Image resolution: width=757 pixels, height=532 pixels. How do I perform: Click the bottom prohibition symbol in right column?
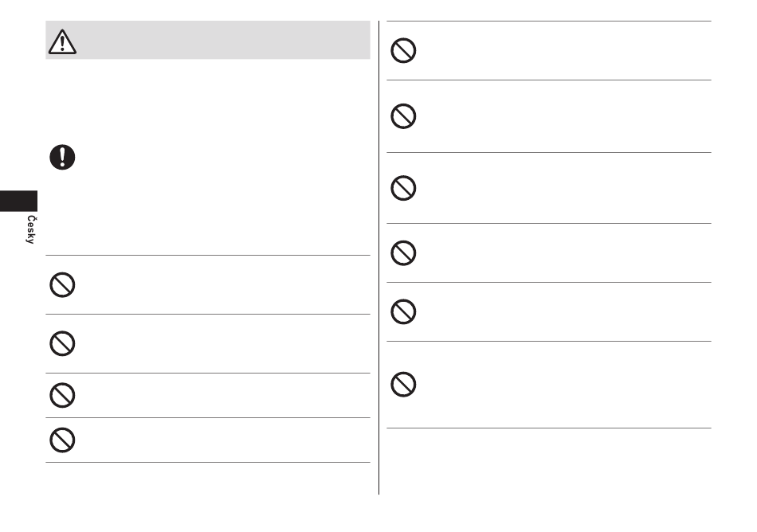coord(403,385)
